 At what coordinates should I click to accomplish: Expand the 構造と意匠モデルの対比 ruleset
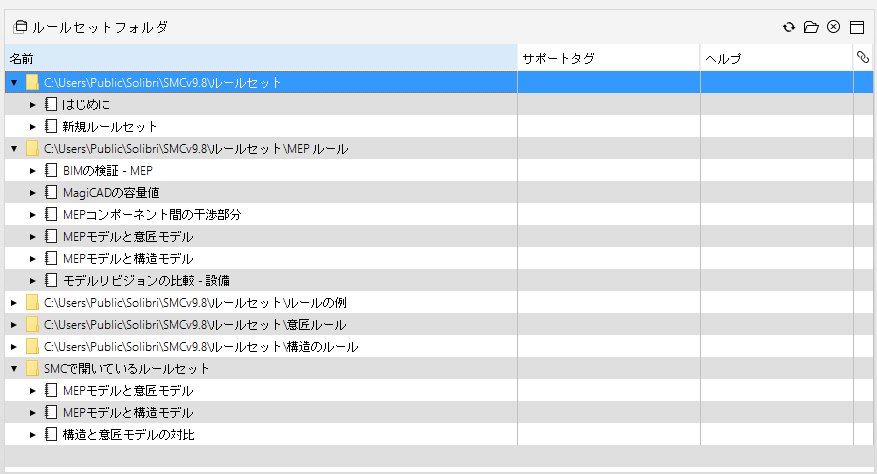[x=32, y=435]
